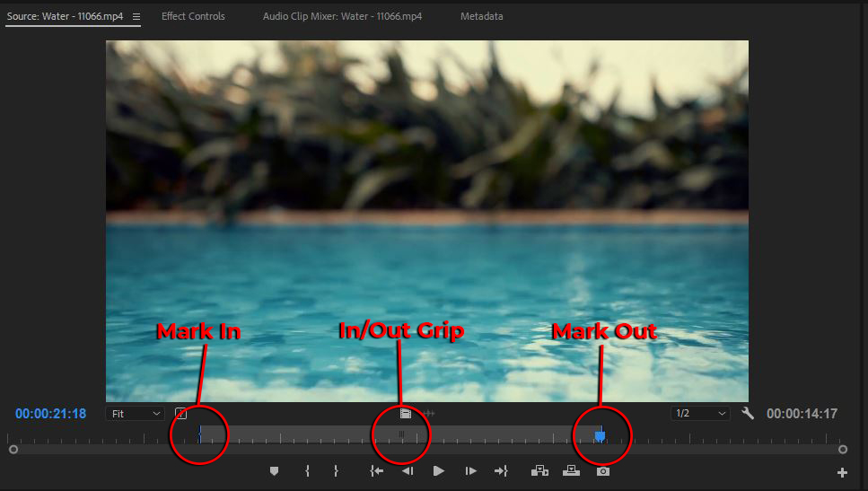Image resolution: width=868 pixels, height=491 pixels.
Task: Switch to the Effect Controls tab
Action: tap(193, 16)
